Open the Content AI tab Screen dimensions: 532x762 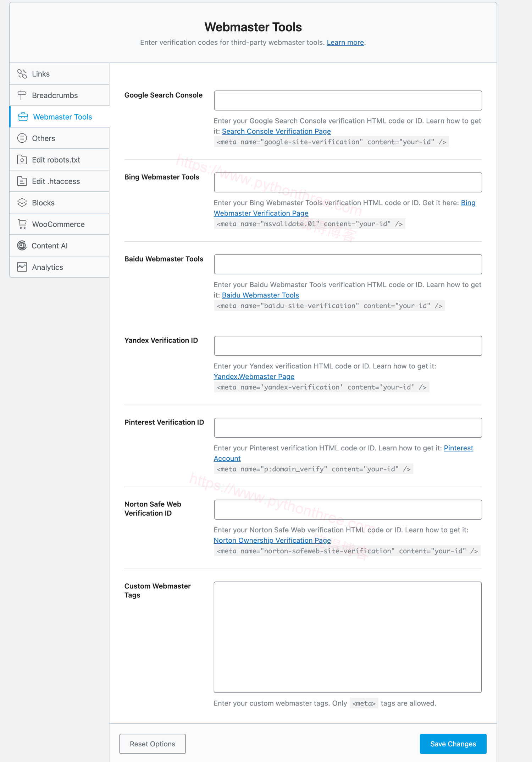(x=59, y=246)
